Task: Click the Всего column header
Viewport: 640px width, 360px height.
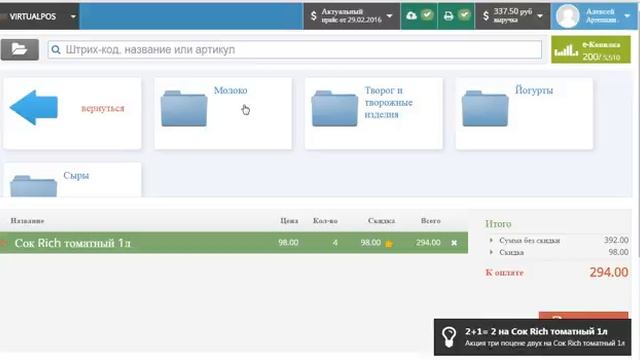Action: 431,221
